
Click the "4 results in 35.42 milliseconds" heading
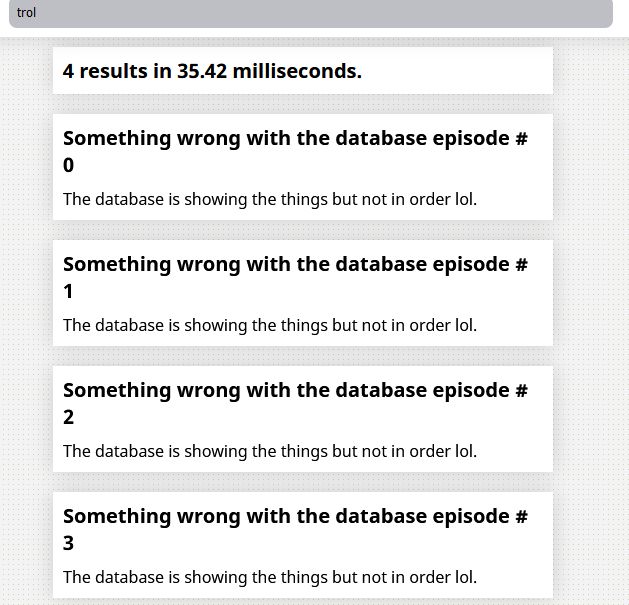pos(212,71)
